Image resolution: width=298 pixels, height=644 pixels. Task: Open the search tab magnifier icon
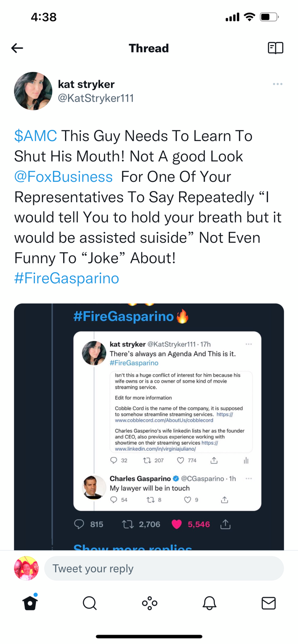(90, 603)
